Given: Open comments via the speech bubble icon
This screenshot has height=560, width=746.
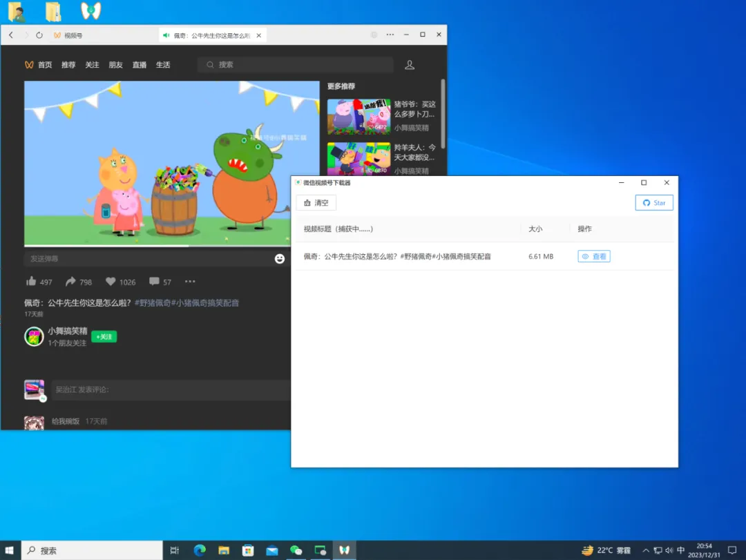Looking at the screenshot, I should tap(153, 281).
